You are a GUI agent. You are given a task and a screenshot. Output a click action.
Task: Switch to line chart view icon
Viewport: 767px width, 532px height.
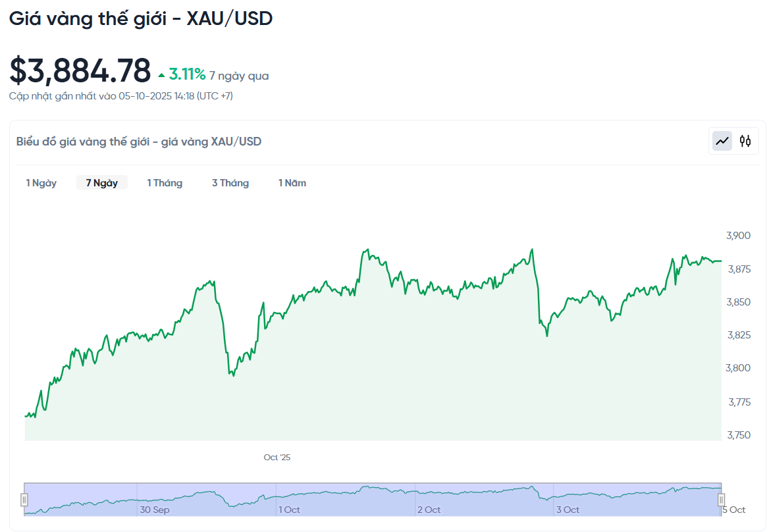tap(722, 141)
